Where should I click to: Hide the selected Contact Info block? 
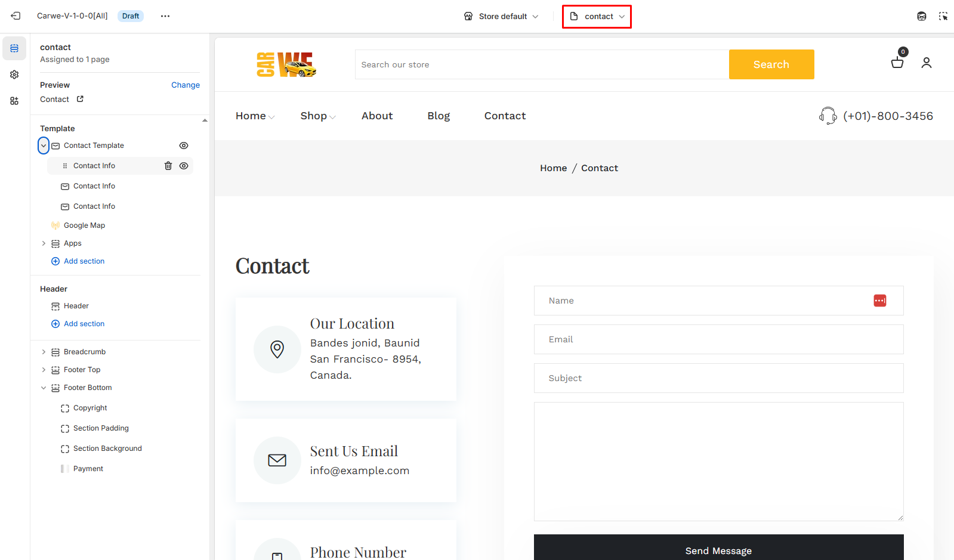[x=184, y=166]
